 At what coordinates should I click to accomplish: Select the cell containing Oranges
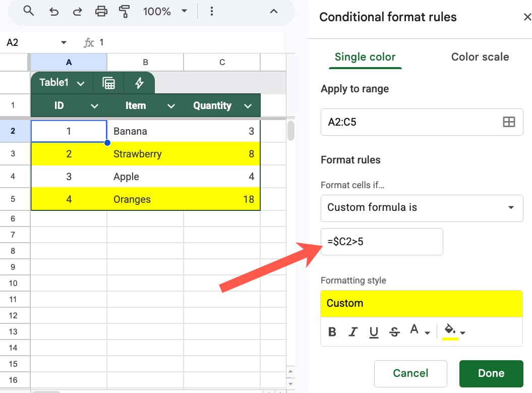(145, 199)
